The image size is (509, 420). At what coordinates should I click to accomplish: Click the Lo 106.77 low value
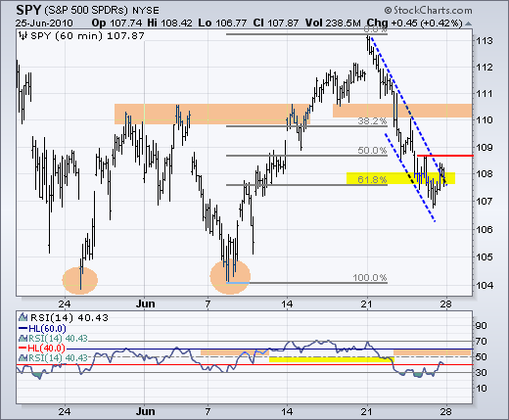click(x=222, y=23)
